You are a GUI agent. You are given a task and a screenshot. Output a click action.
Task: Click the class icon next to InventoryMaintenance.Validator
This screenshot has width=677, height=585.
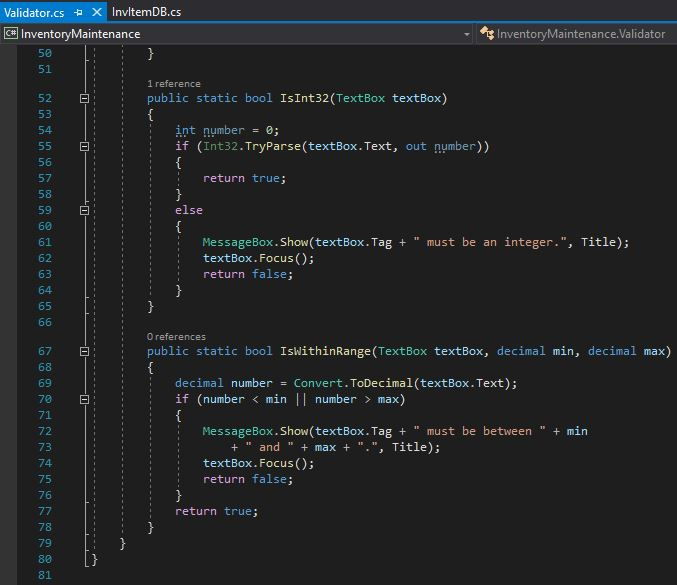coord(487,33)
